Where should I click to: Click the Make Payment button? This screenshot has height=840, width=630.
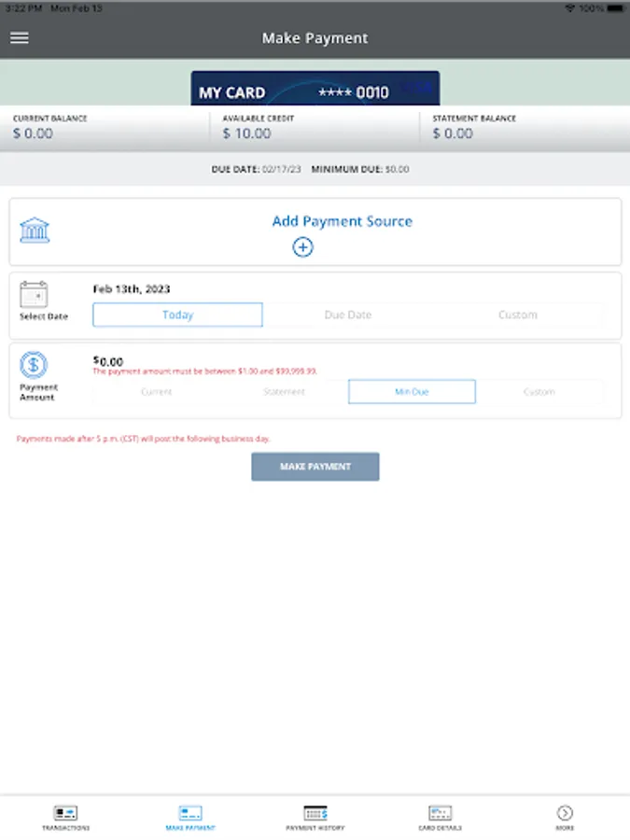315,467
